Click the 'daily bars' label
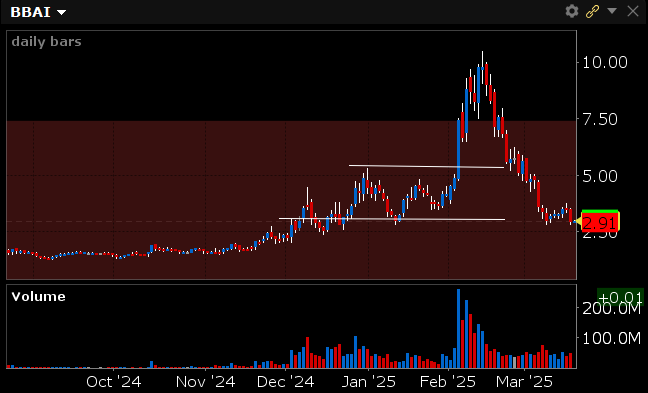 46,42
